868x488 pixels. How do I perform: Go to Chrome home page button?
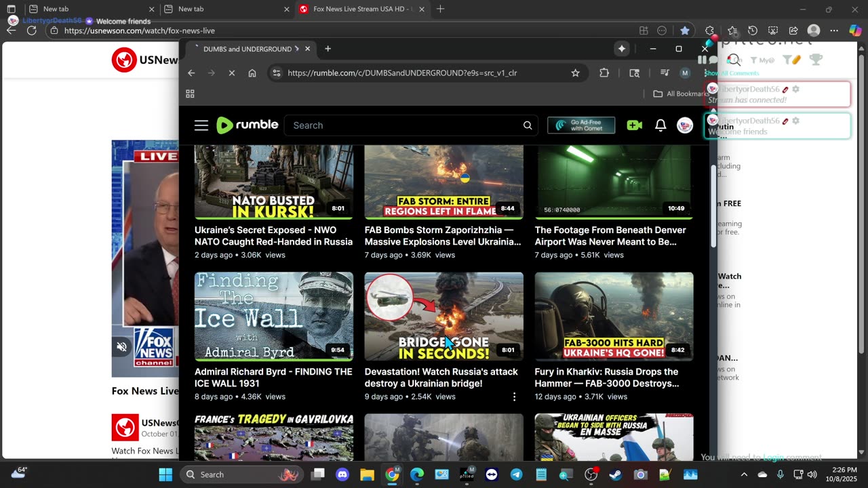252,73
